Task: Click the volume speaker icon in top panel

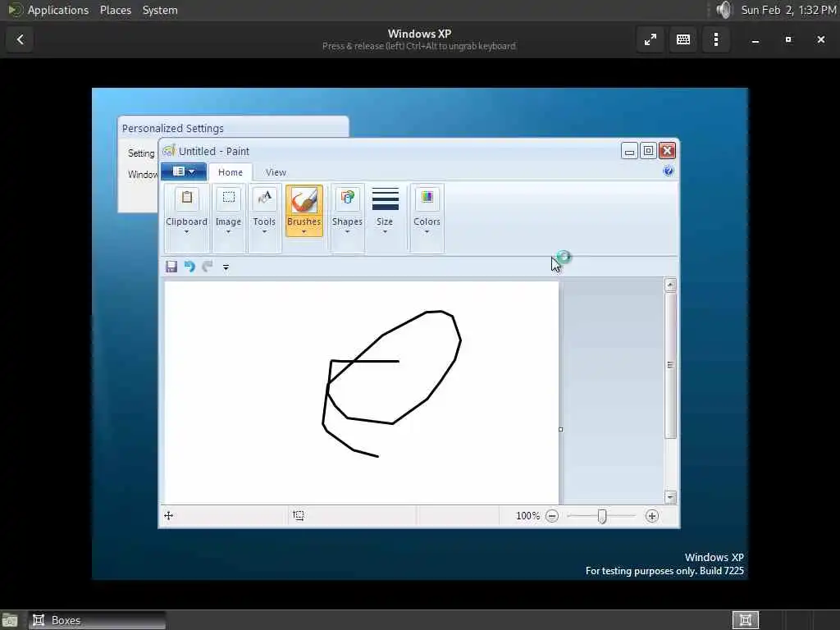Action: [x=724, y=10]
